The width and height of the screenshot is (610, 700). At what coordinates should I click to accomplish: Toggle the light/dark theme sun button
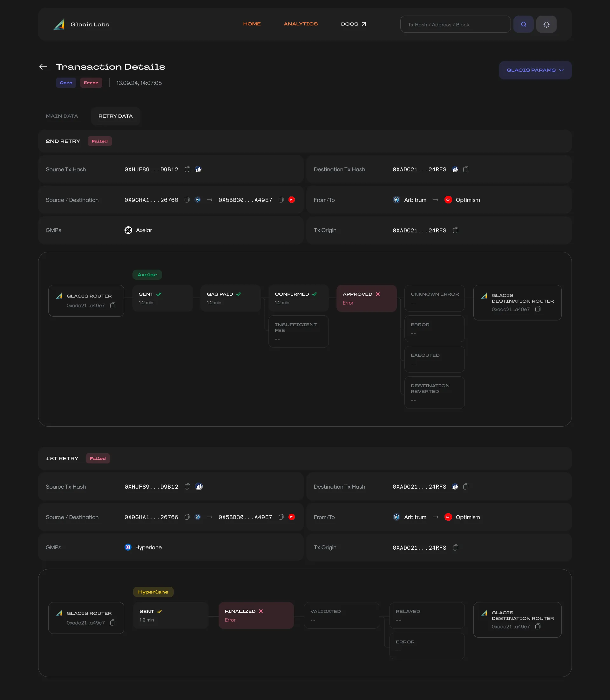pos(546,24)
